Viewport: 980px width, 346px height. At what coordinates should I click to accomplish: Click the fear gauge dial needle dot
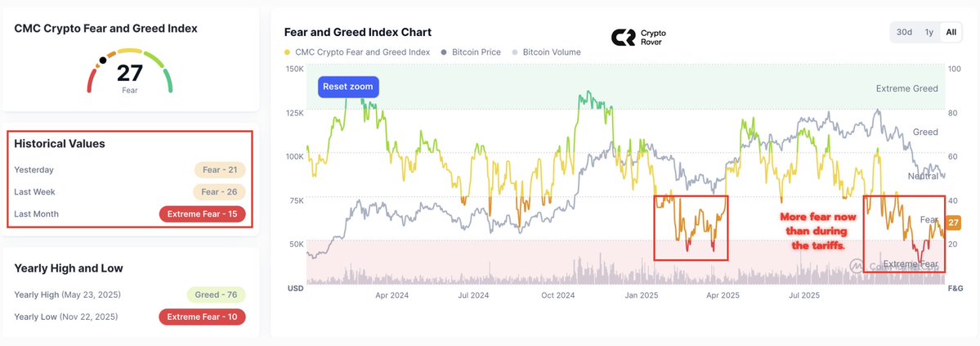click(x=103, y=60)
